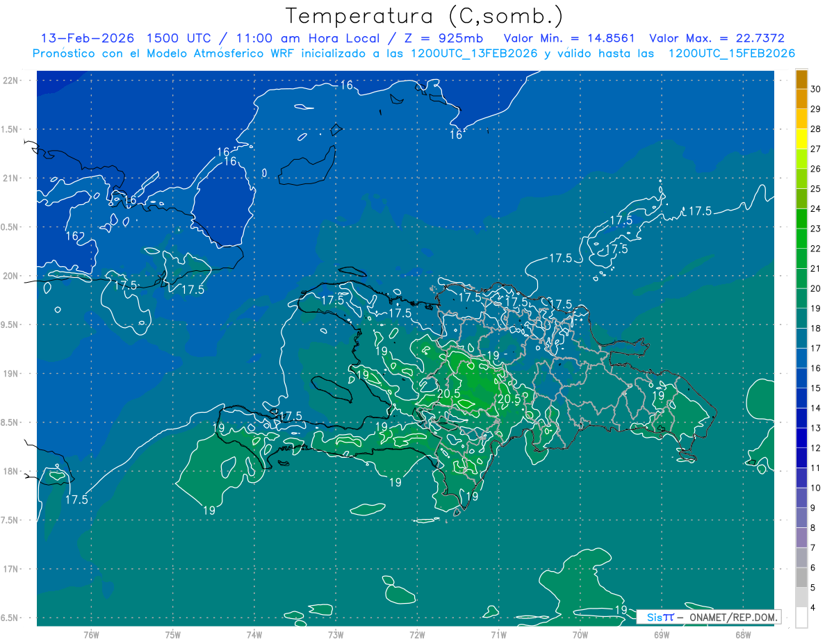Screen dimensions: 834x644
Task: Click the color scale label '29'
Action: coord(816,109)
